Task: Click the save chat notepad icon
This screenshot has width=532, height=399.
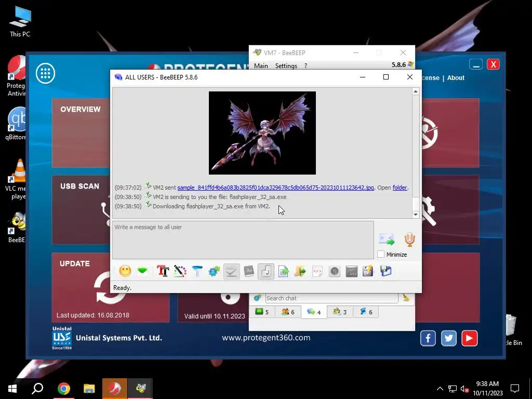Action: 368,271
